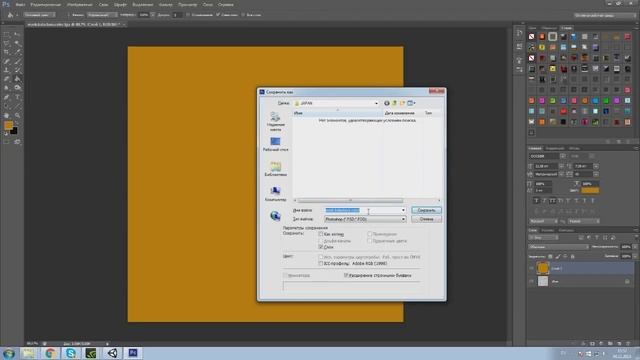Open Библиотеки location in save dialog
640x360 pixels.
pos(276,169)
